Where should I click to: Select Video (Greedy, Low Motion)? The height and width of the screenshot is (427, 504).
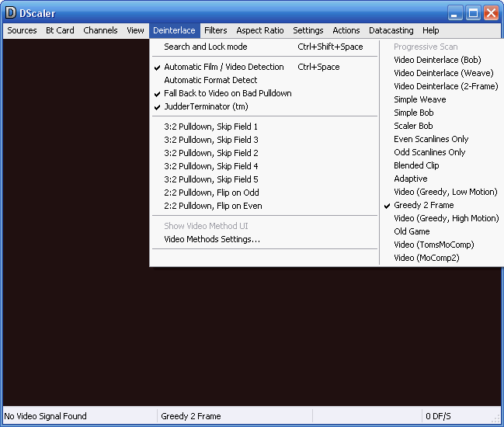click(x=442, y=192)
